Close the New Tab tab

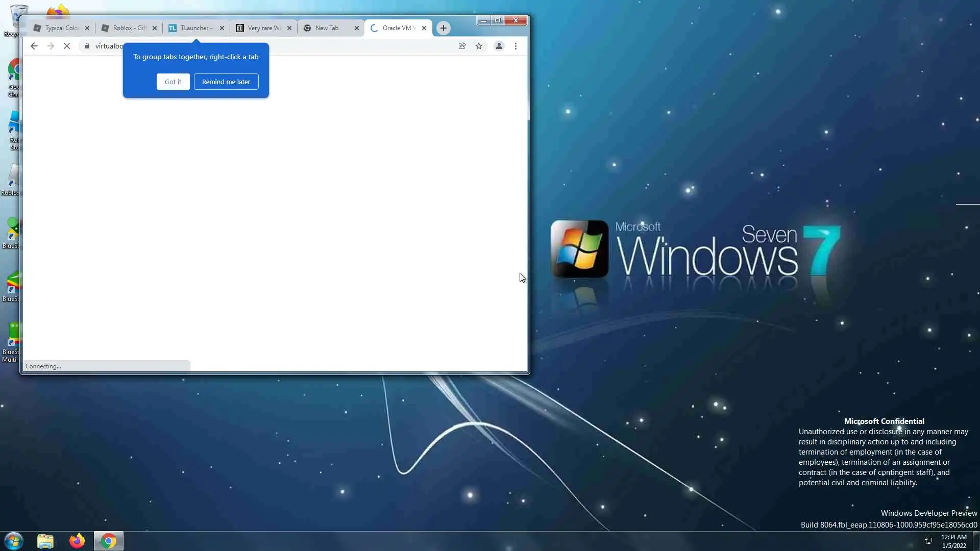357,28
